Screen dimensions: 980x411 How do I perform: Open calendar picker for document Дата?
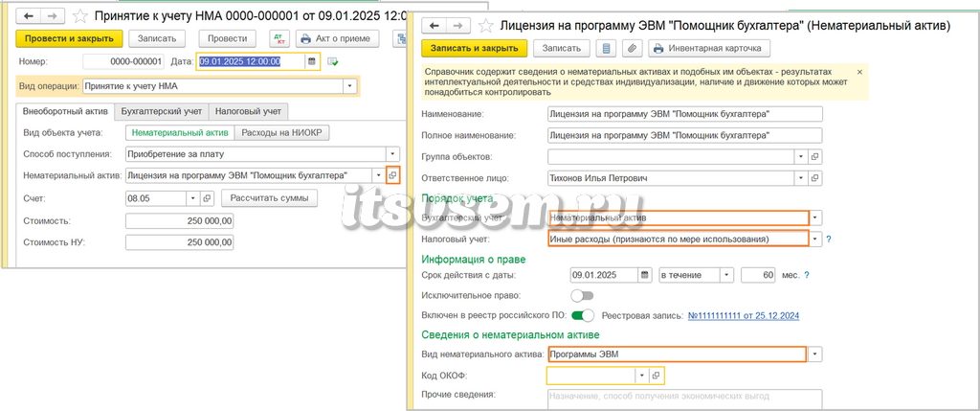click(x=311, y=61)
